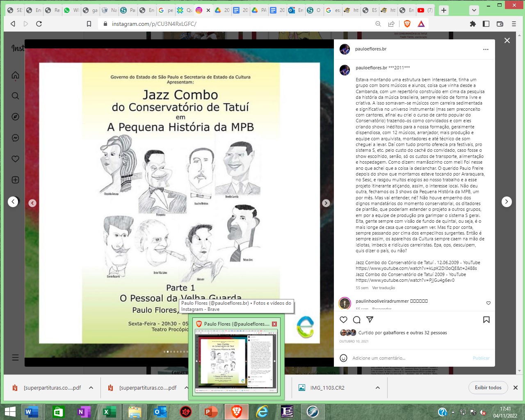This screenshot has height=420, width=525.
Task: Open the post's three-dot options menu
Action: (486, 49)
